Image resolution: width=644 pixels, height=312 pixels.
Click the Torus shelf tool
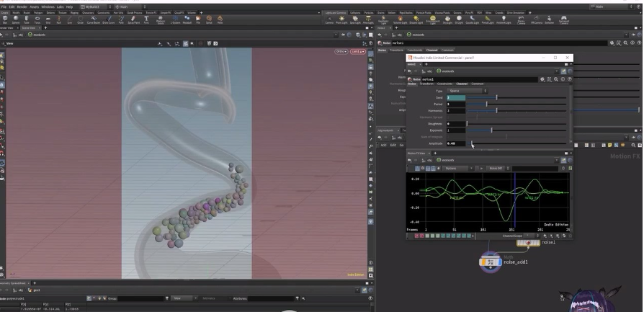click(x=36, y=20)
